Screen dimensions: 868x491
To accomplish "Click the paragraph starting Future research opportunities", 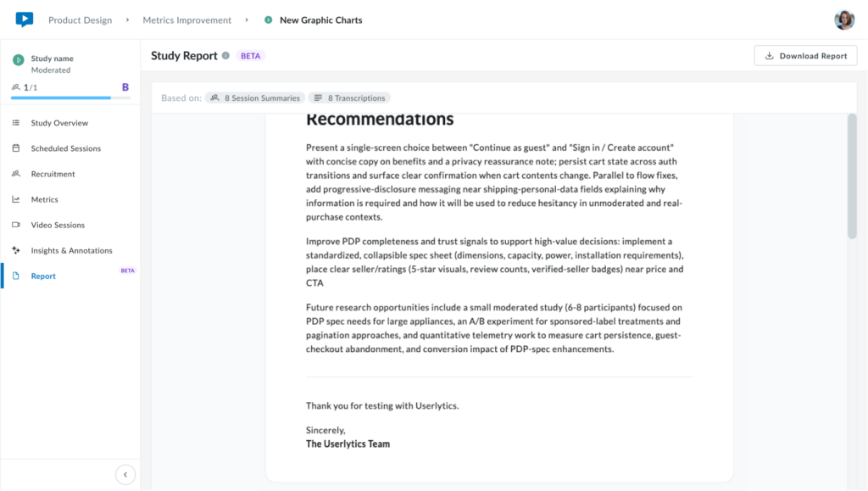I will pyautogui.click(x=494, y=328).
